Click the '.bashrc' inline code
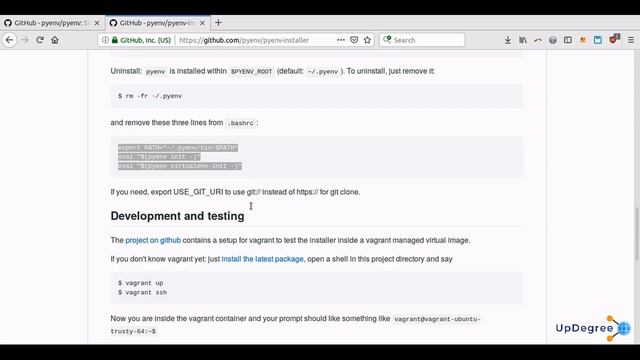 point(241,123)
